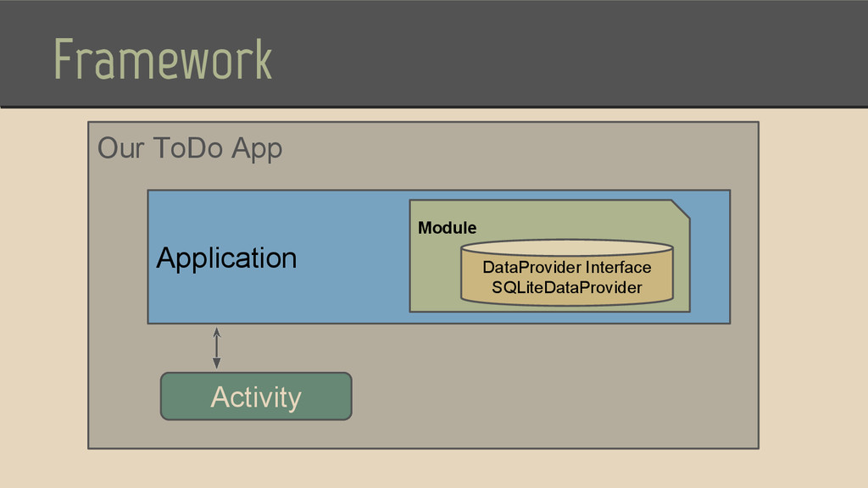Screen dimensions: 868x488
Task: Click the green Activity box
Action: tap(256, 396)
